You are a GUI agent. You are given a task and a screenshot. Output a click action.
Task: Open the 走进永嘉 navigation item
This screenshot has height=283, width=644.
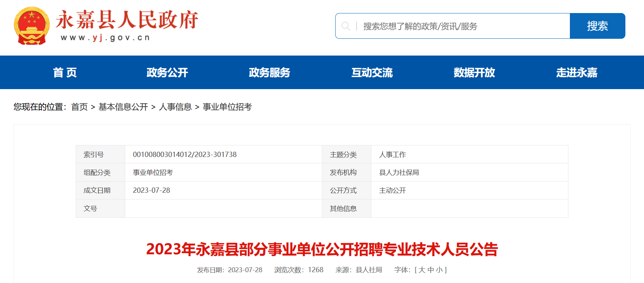point(577,72)
